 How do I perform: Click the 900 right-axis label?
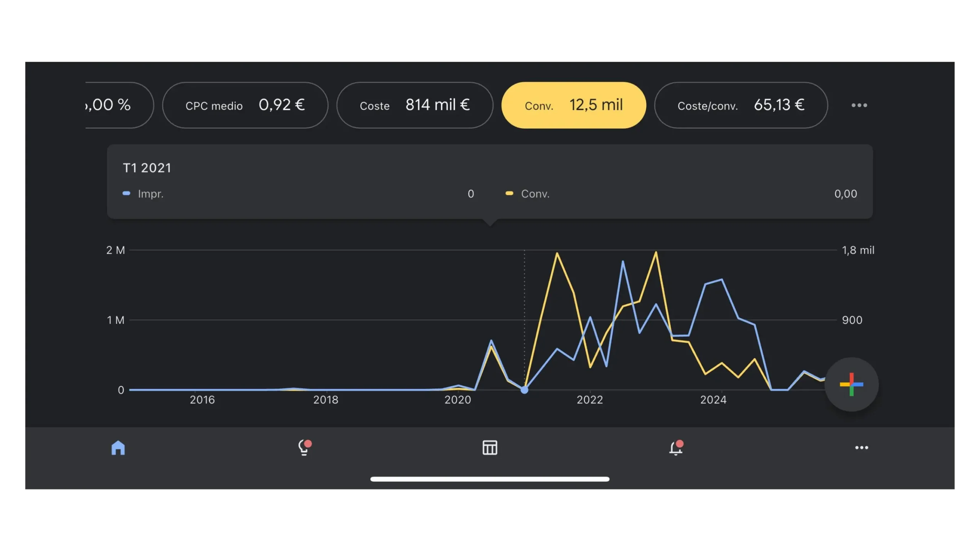(852, 320)
